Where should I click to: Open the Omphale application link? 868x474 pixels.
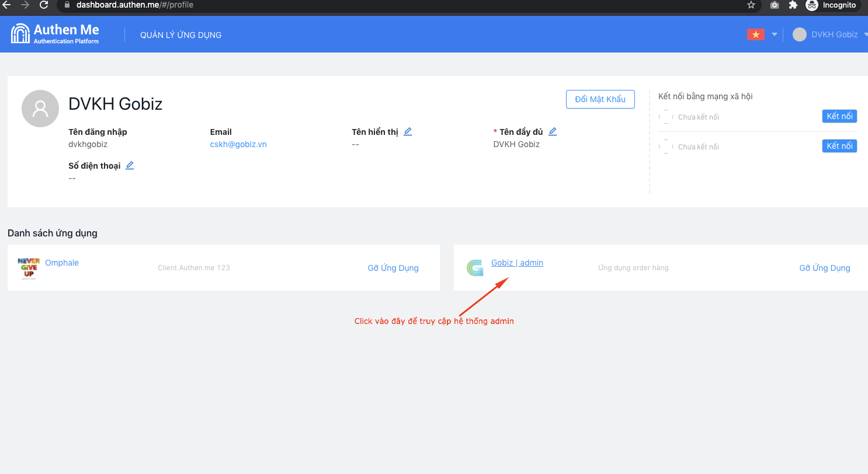coord(62,263)
